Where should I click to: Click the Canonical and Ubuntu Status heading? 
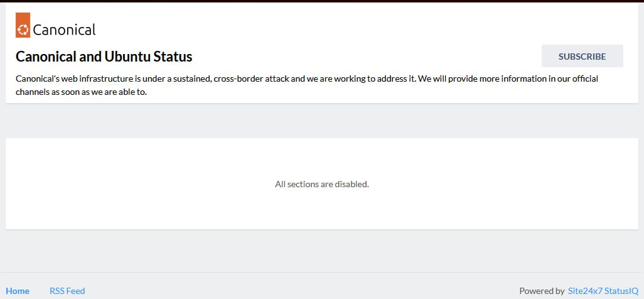point(104,57)
